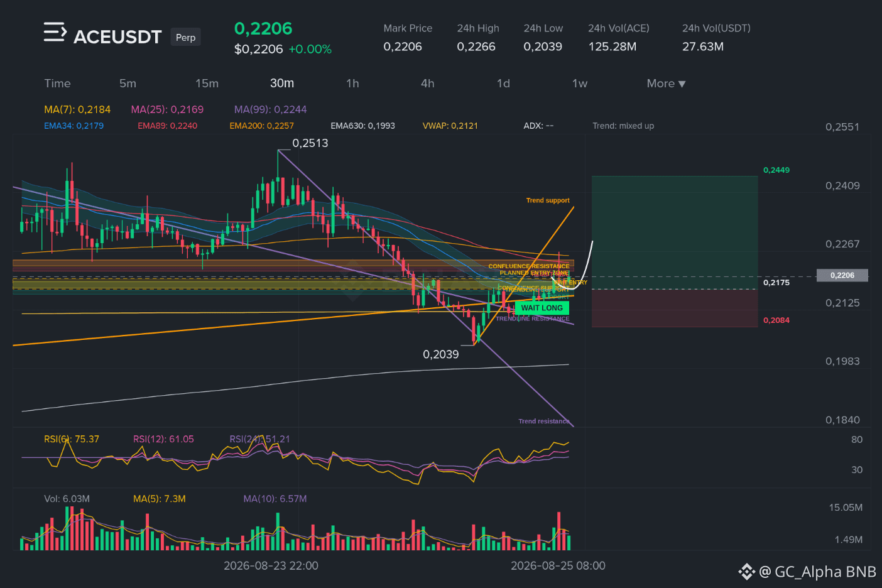The height and width of the screenshot is (588, 882).
Task: Click the VWAP: 0,2121 indicator label
Action: (450, 126)
